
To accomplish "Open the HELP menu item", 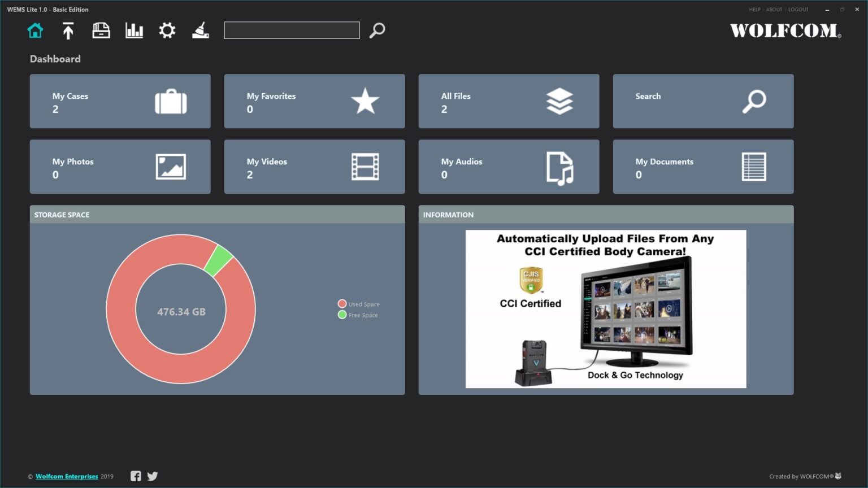I will (x=754, y=9).
